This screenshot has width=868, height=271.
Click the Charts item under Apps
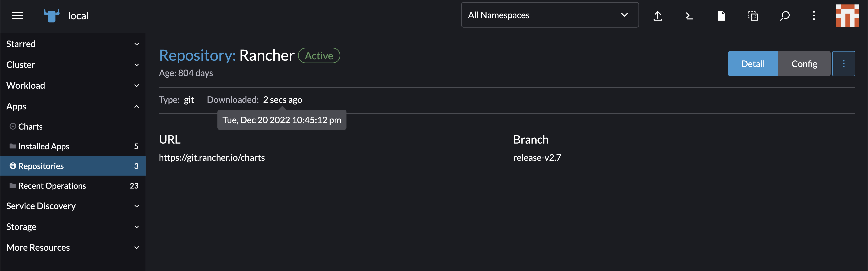(30, 126)
